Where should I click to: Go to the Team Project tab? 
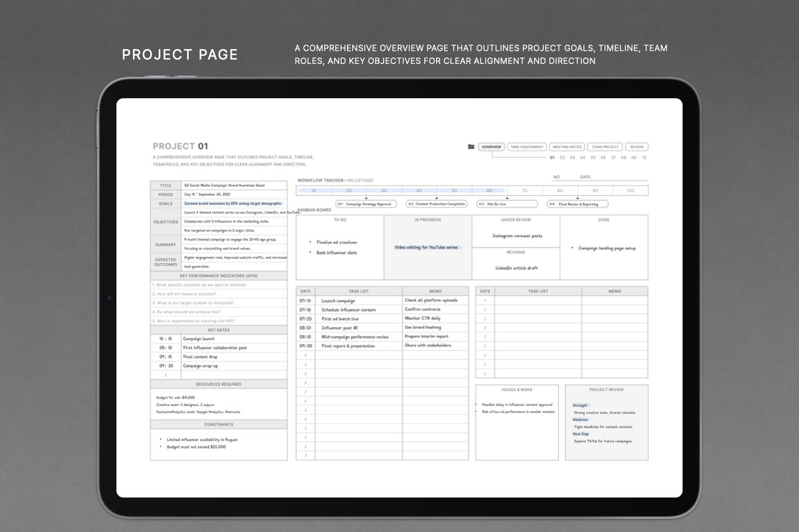[x=605, y=147]
